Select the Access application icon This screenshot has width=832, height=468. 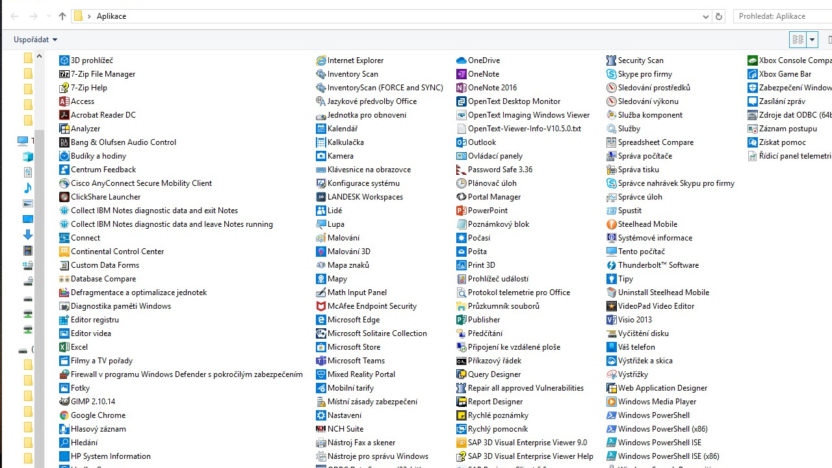coord(64,101)
